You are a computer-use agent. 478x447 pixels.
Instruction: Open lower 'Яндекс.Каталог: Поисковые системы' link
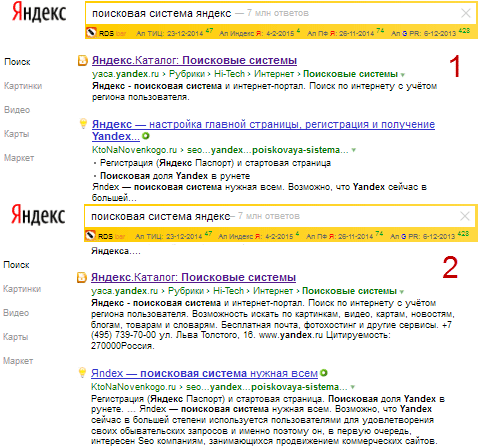193,277
